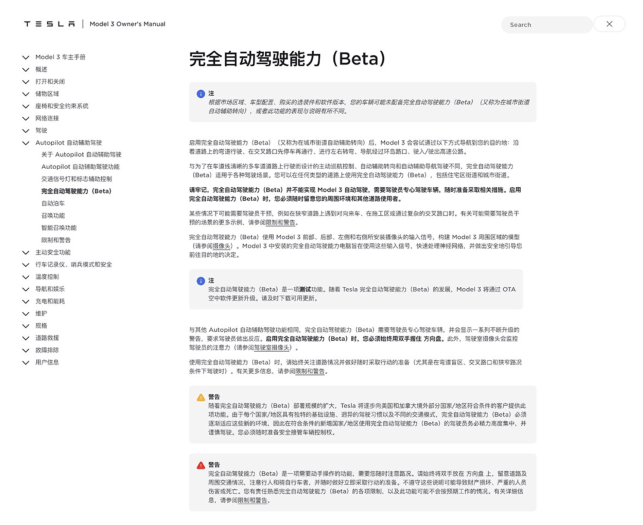643x525 pixels.
Task: Expand the 故障排除 chevron
Action: click(26, 351)
